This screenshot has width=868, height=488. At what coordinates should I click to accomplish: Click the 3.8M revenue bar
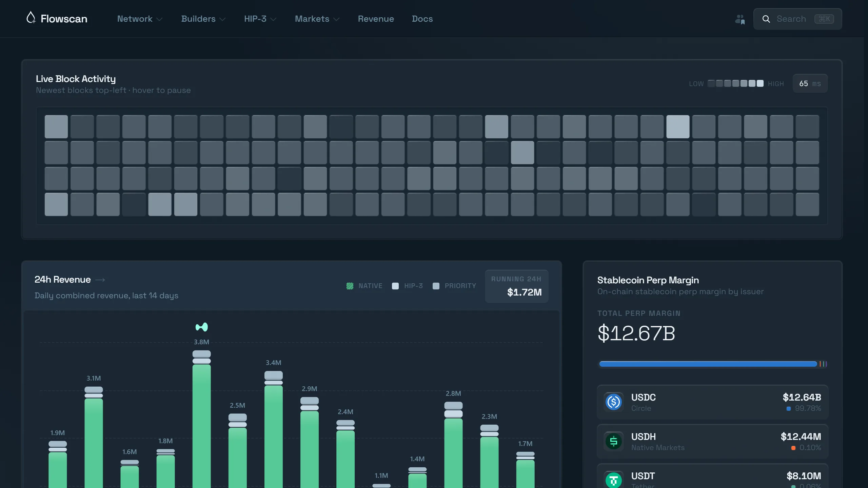[201, 419]
